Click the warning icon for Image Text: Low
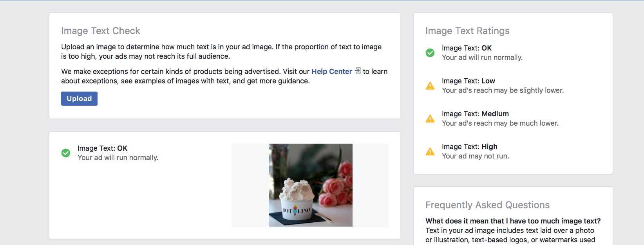The height and width of the screenshot is (245, 644). pyautogui.click(x=430, y=86)
